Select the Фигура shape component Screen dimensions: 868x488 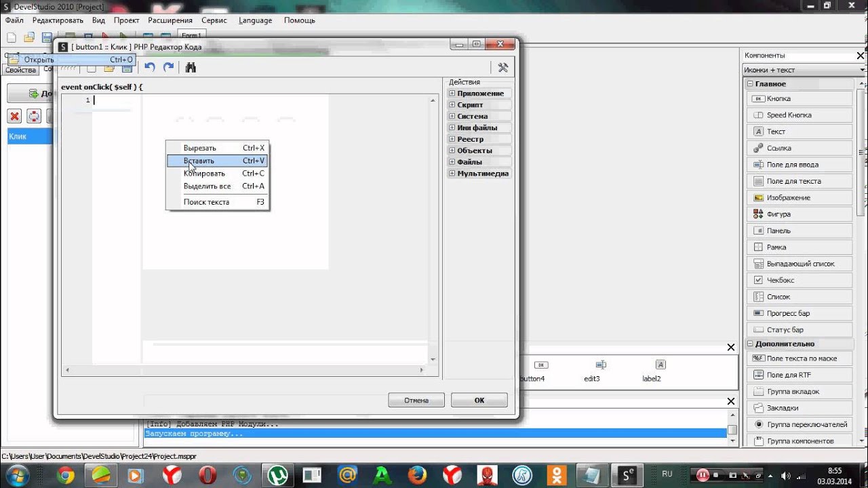click(800, 214)
